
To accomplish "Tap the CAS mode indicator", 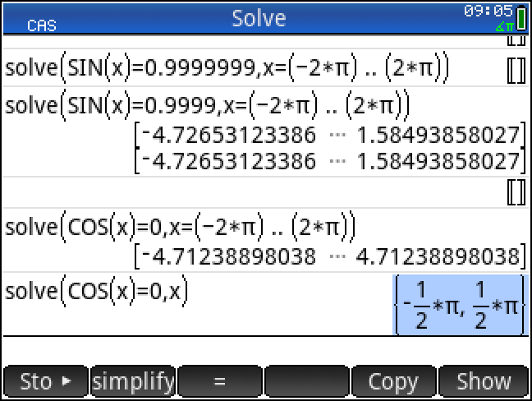I will (41, 25).
